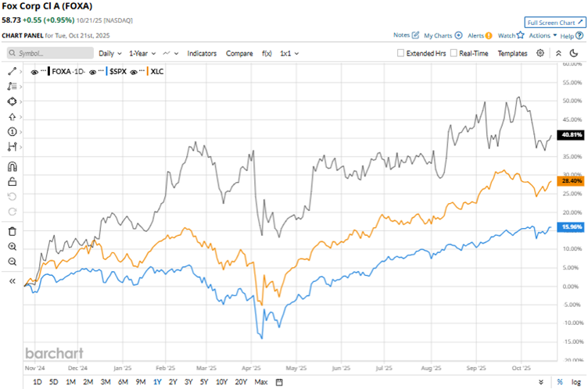Select the 1D time range
The image size is (588, 389).
click(37, 382)
